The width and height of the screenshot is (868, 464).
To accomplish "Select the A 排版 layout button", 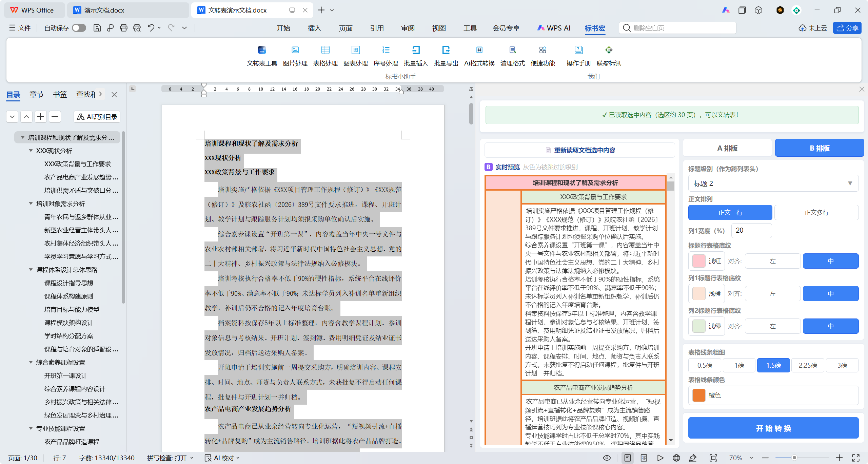I will click(x=727, y=148).
